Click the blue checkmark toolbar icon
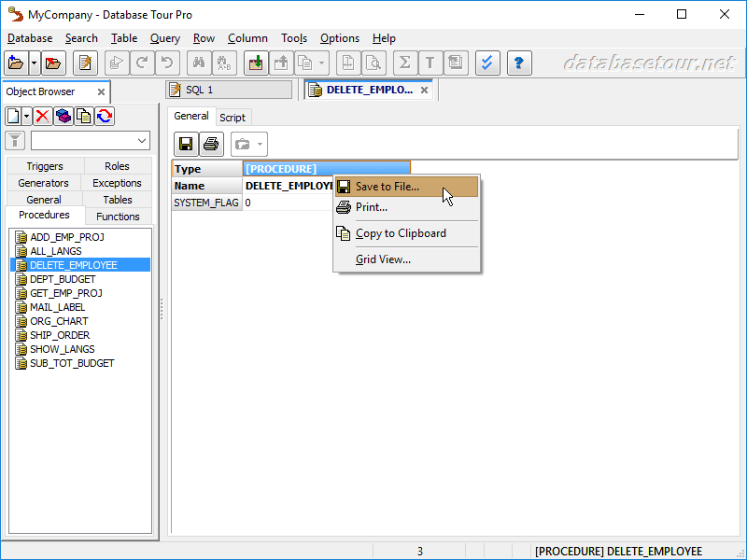The image size is (747, 560). 486,63
